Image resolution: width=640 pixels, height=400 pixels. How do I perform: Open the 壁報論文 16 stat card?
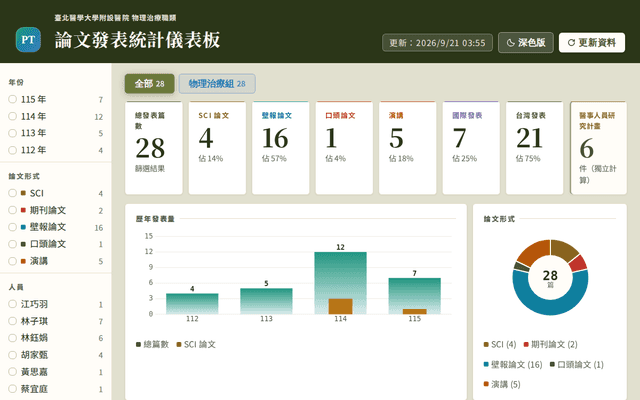tap(280, 148)
